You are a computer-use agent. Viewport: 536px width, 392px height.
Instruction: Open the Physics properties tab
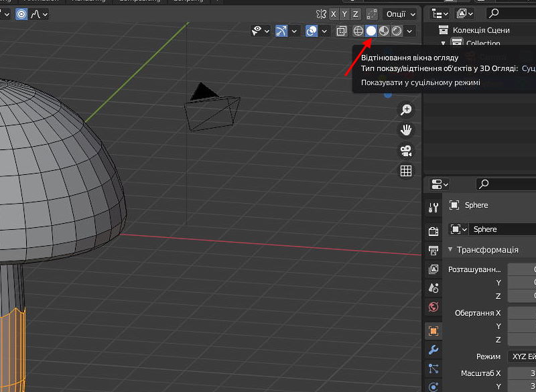click(x=433, y=387)
